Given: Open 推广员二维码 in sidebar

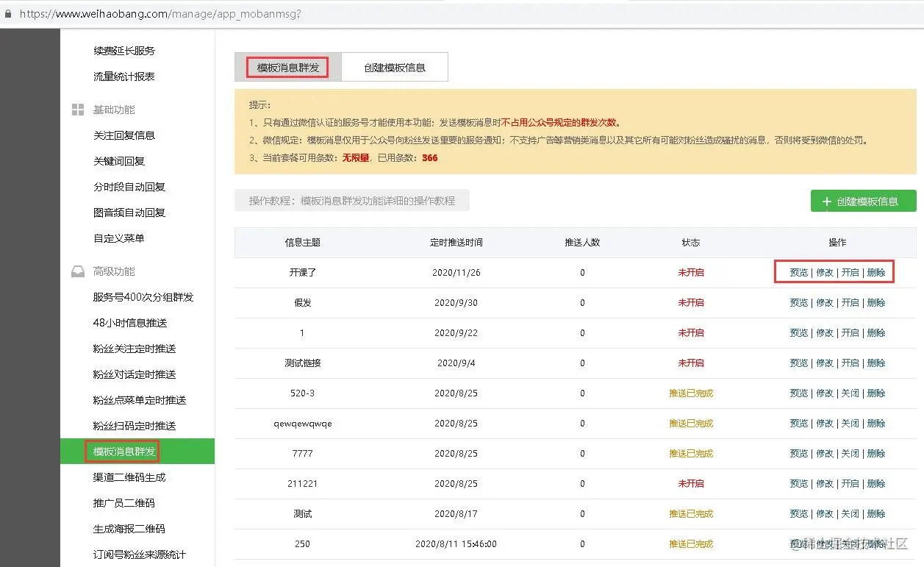Looking at the screenshot, I should (124, 503).
